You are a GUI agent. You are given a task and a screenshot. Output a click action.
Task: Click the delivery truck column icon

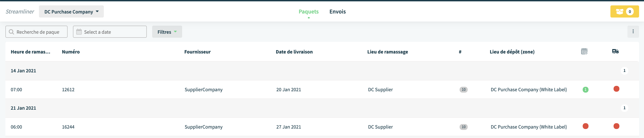tap(615, 51)
